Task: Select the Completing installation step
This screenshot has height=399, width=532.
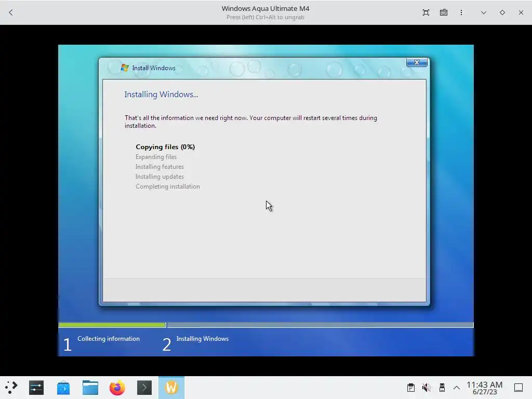Action: [168, 187]
